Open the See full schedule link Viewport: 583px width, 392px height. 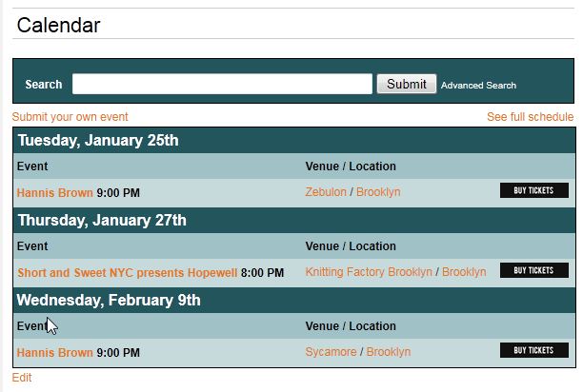(x=530, y=117)
